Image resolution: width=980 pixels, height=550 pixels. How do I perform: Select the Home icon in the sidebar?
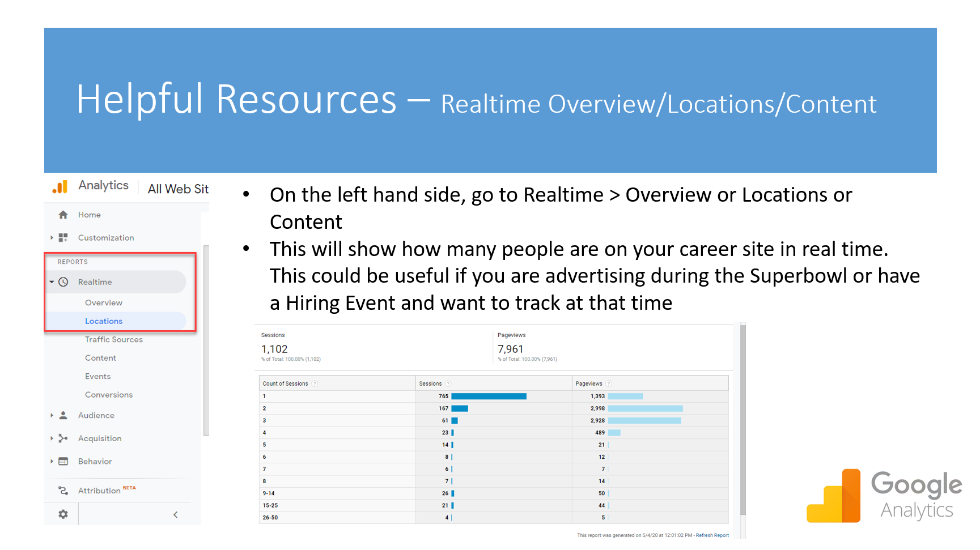point(63,215)
